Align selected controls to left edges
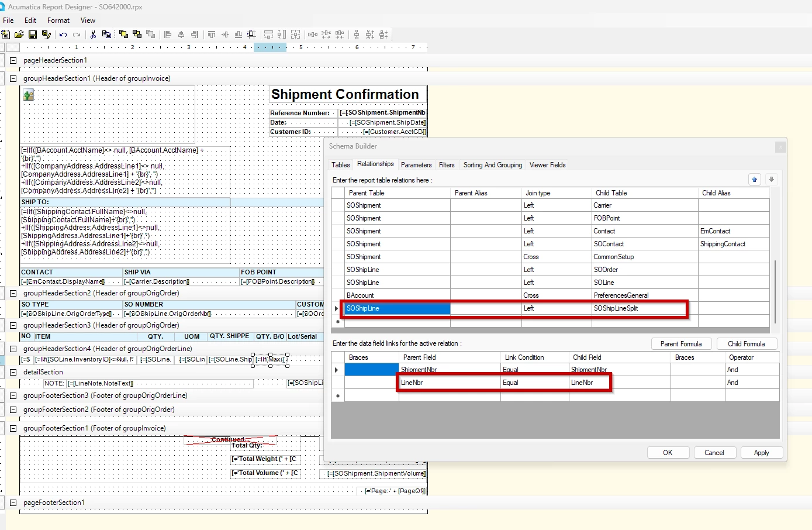The height and width of the screenshot is (530, 812). tap(168, 35)
